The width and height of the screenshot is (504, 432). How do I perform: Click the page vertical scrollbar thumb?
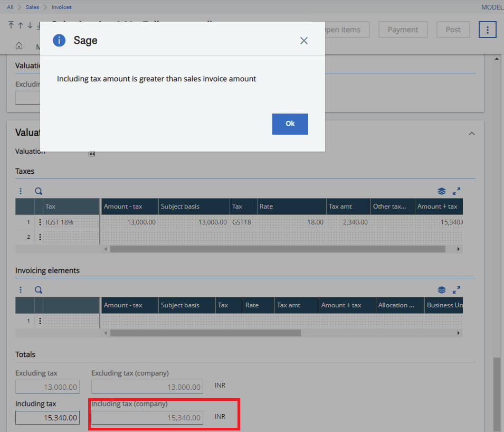497,395
